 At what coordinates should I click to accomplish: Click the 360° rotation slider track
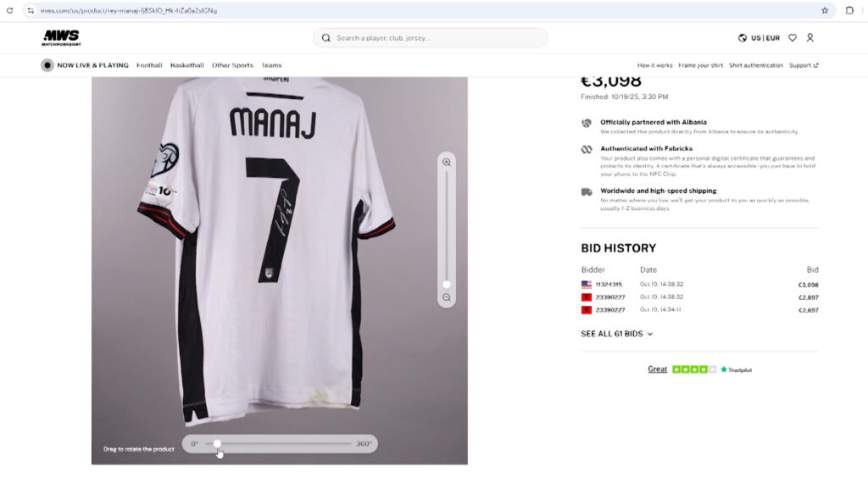point(280,444)
